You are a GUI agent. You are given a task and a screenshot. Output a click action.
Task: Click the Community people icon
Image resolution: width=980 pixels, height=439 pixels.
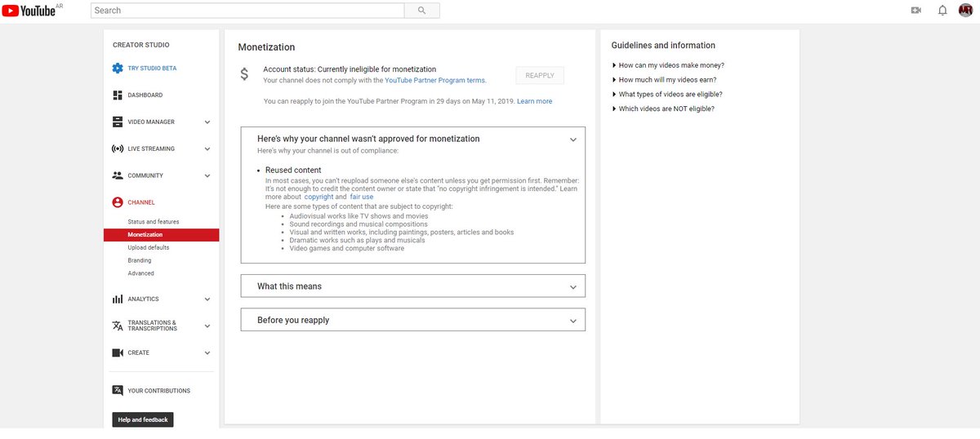pyautogui.click(x=118, y=175)
